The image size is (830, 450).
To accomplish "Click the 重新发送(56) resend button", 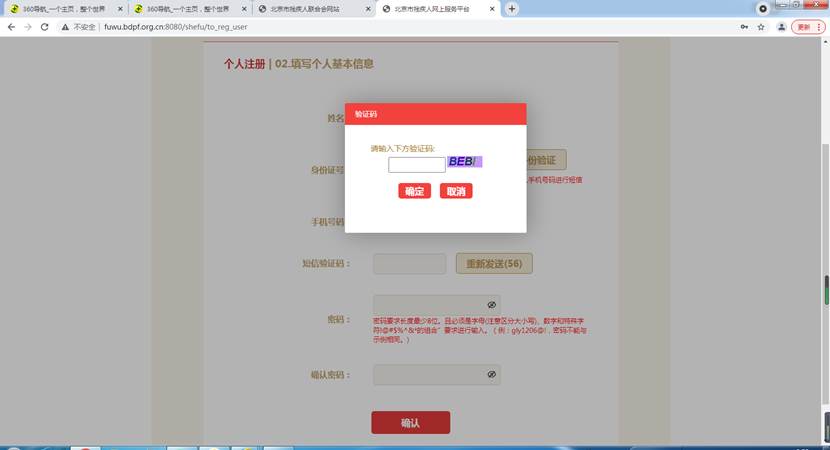I will [x=494, y=264].
